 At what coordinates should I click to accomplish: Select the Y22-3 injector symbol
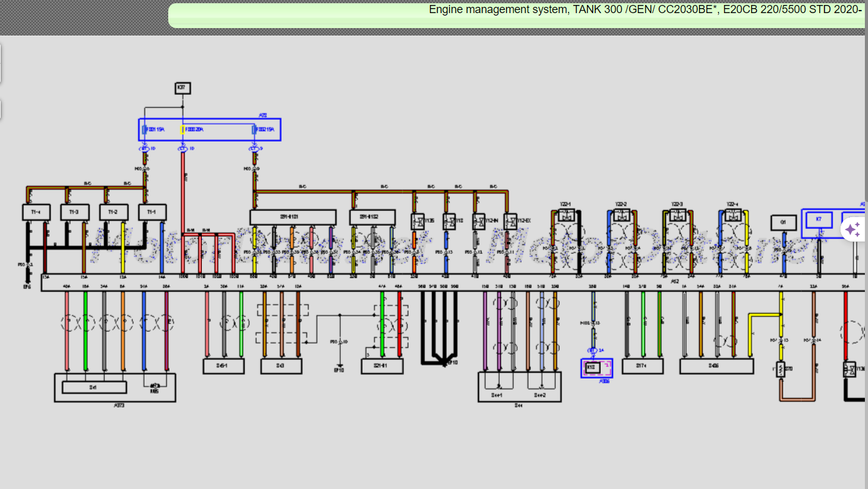(x=677, y=215)
